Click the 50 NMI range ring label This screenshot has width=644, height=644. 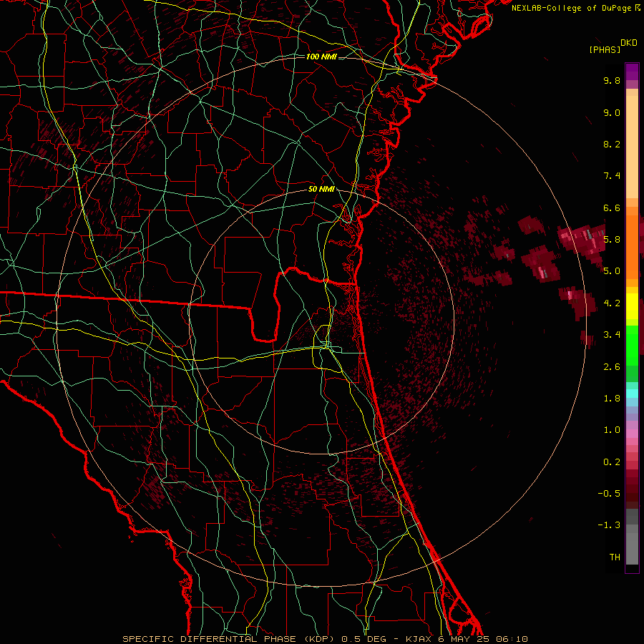tap(321, 190)
